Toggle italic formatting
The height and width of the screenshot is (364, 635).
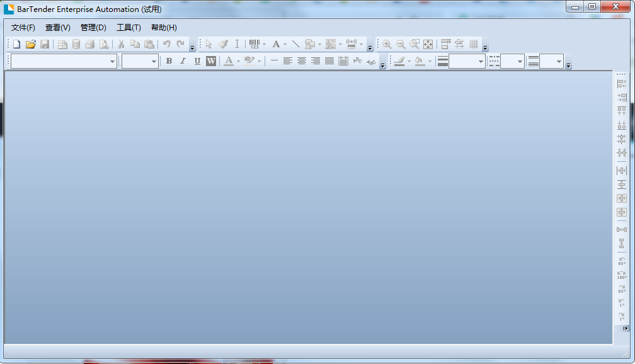(183, 61)
